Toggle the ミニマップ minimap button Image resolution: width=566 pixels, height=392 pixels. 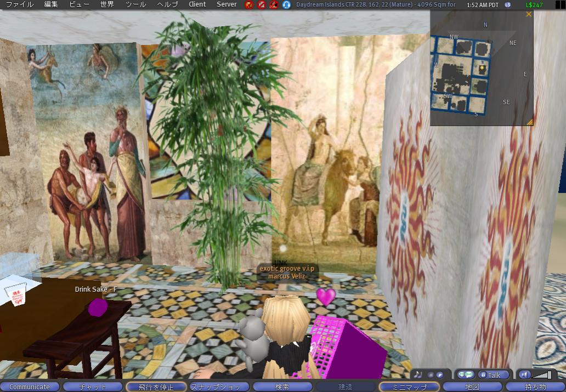(x=409, y=387)
